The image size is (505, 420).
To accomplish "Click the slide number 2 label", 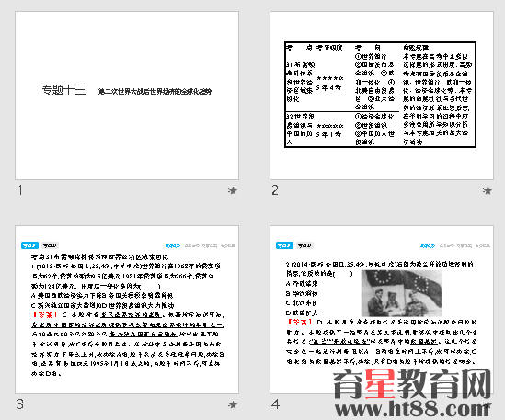I will coord(275,190).
